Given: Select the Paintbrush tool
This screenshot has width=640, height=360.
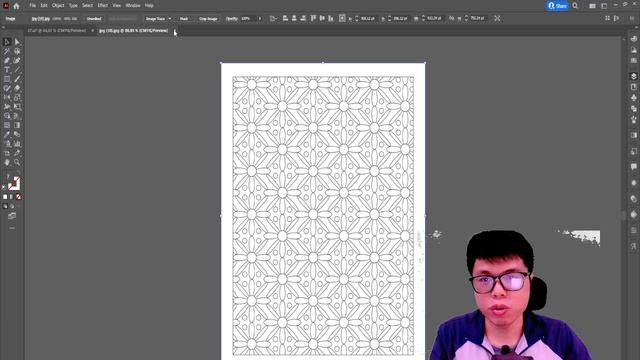Looking at the screenshot, I should (17, 79).
